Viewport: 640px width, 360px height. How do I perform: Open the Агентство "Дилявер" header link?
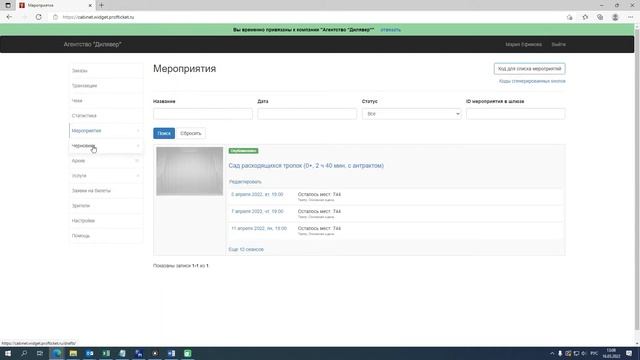[x=93, y=44]
